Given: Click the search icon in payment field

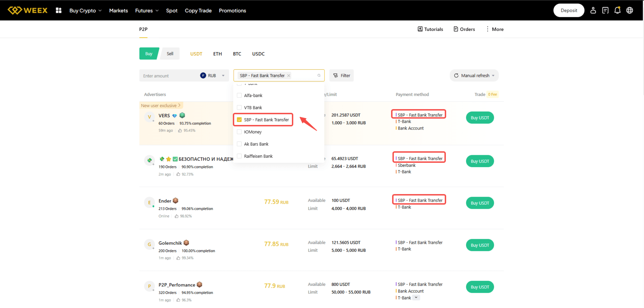Looking at the screenshot, I should click(x=319, y=75).
